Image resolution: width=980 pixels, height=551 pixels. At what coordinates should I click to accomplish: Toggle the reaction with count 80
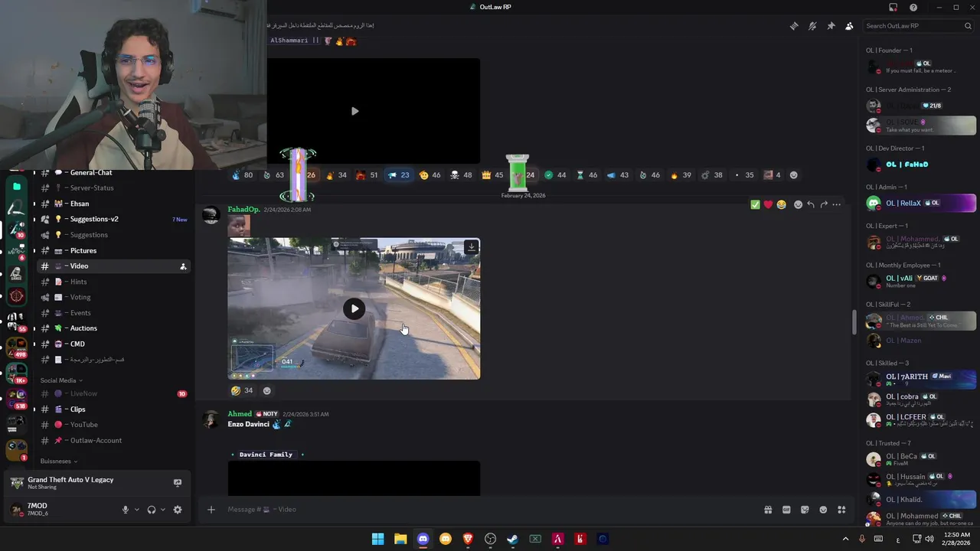tap(243, 175)
